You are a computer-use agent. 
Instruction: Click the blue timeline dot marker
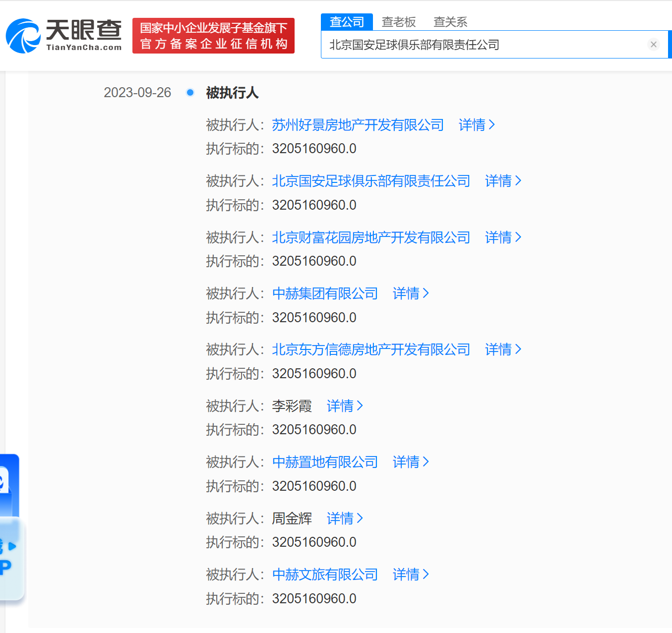pyautogui.click(x=190, y=92)
